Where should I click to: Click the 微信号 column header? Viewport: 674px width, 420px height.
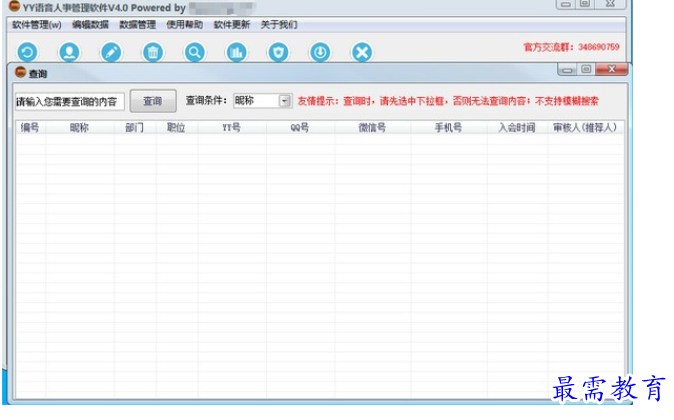pos(372,128)
